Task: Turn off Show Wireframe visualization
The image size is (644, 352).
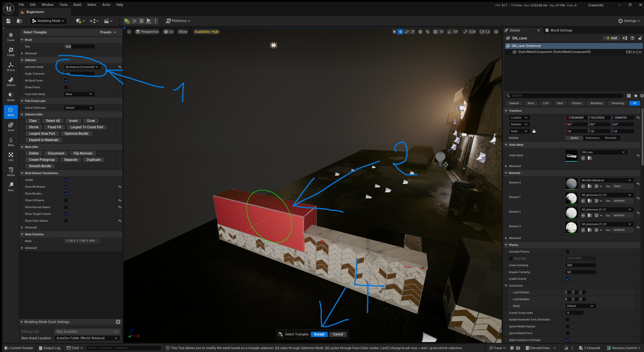Action: (66, 187)
